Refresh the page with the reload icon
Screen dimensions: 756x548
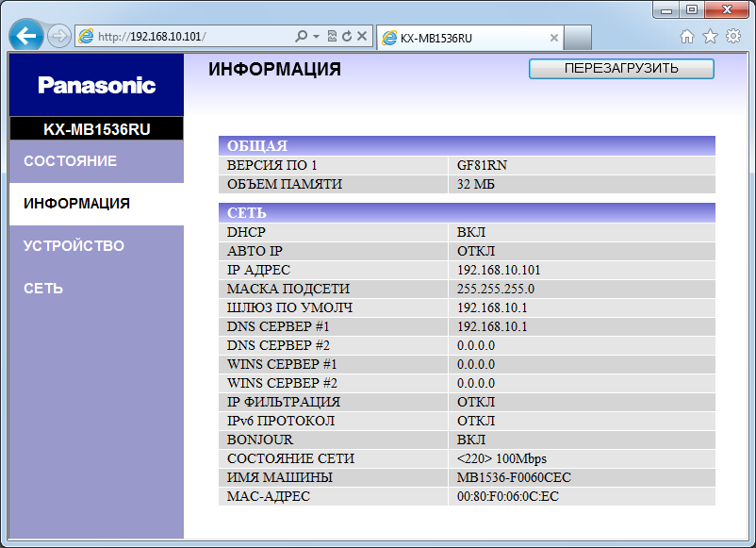tap(347, 36)
